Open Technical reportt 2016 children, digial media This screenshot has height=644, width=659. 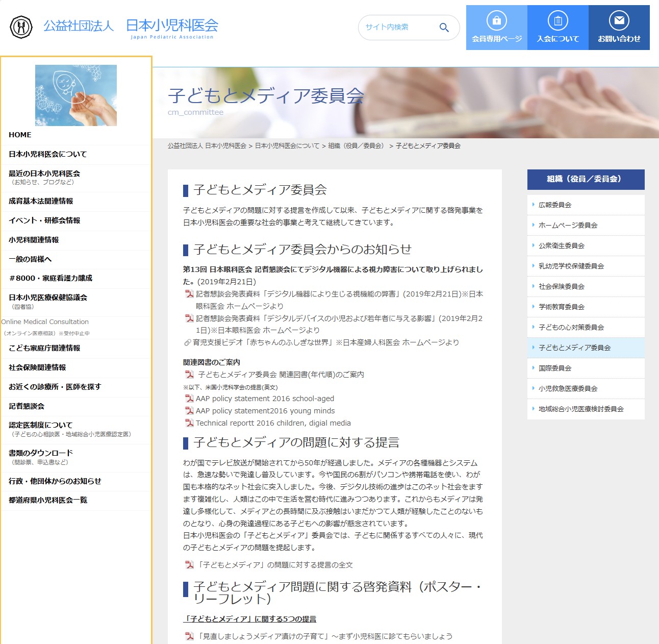(273, 423)
